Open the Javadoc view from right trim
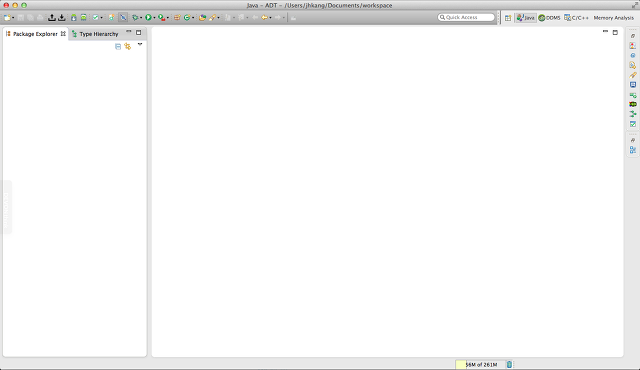This screenshot has height=370, width=640. pyautogui.click(x=633, y=46)
